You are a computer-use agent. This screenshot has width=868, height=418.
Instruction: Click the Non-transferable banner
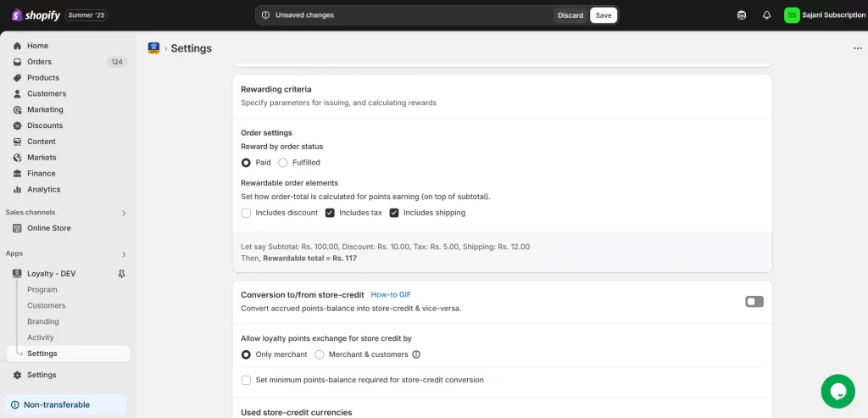(x=66, y=404)
